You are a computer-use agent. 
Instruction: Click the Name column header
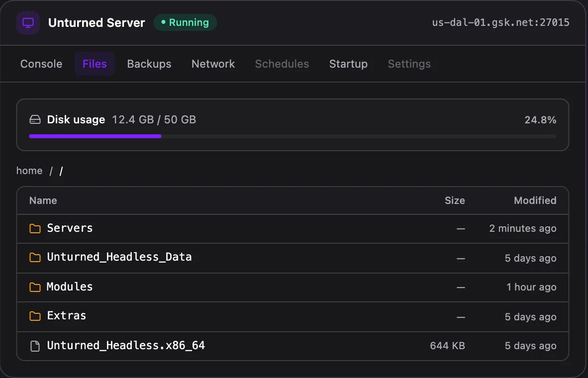point(43,200)
